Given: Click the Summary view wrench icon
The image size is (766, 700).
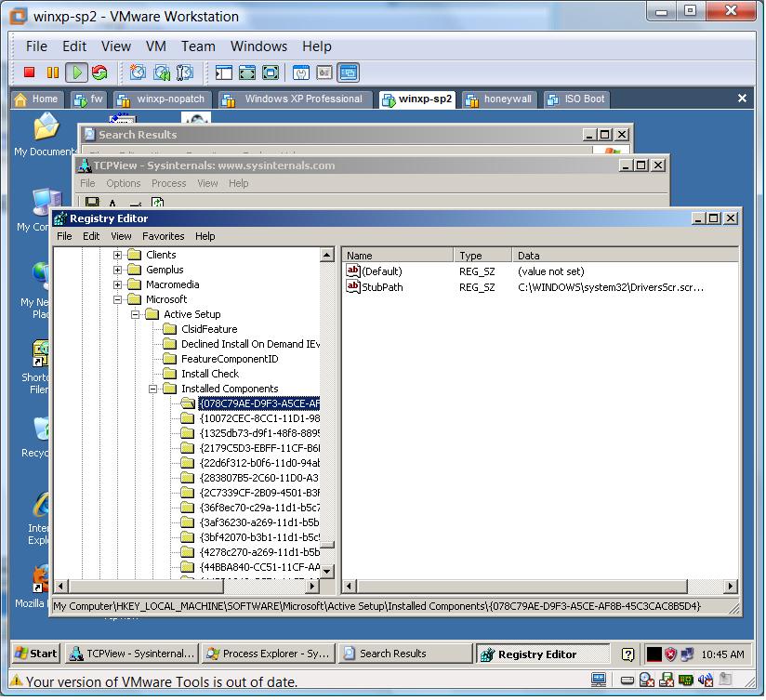Looking at the screenshot, I should coord(301,73).
